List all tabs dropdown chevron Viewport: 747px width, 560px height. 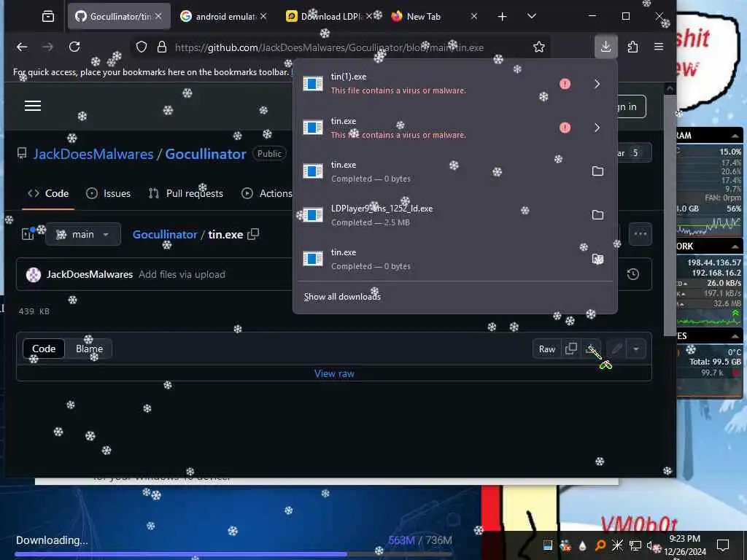532,16
